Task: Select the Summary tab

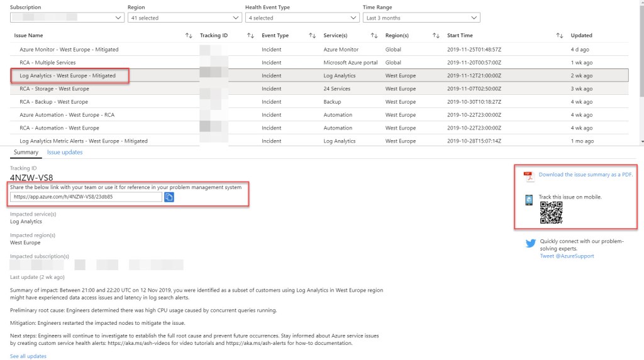Action: pos(26,152)
